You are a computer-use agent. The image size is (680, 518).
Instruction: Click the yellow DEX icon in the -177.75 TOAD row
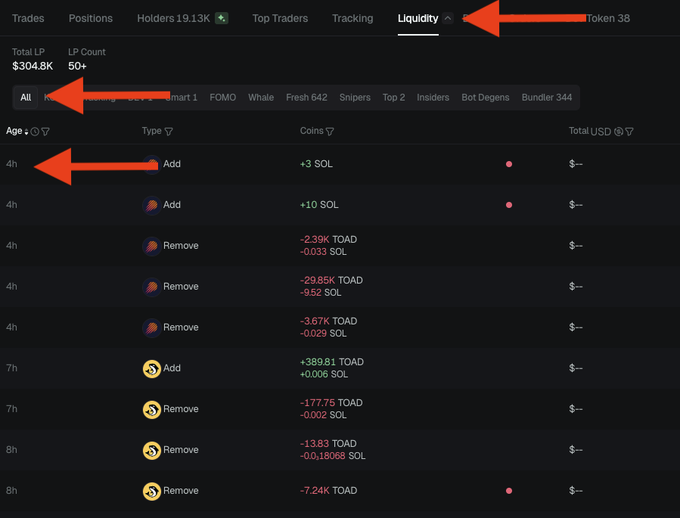152,410
